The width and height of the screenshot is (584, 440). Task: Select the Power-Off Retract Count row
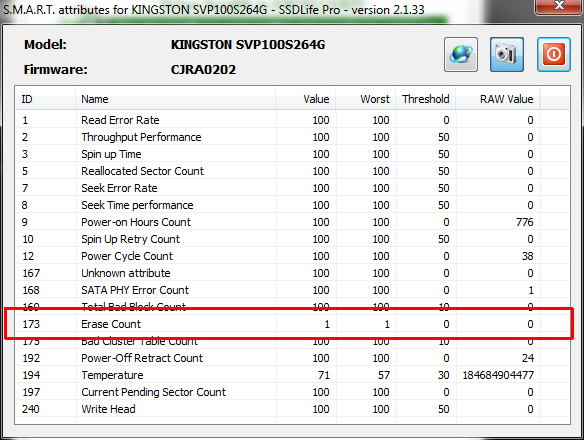(x=292, y=358)
